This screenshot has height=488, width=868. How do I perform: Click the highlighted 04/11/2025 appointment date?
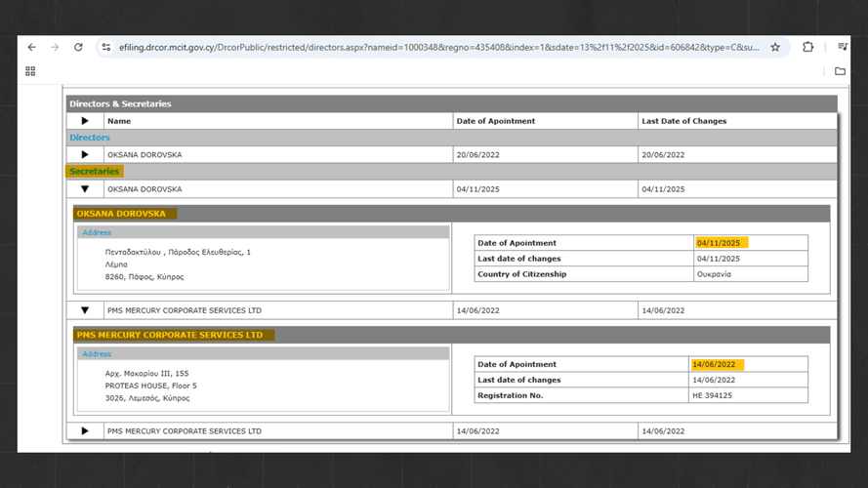pos(719,243)
